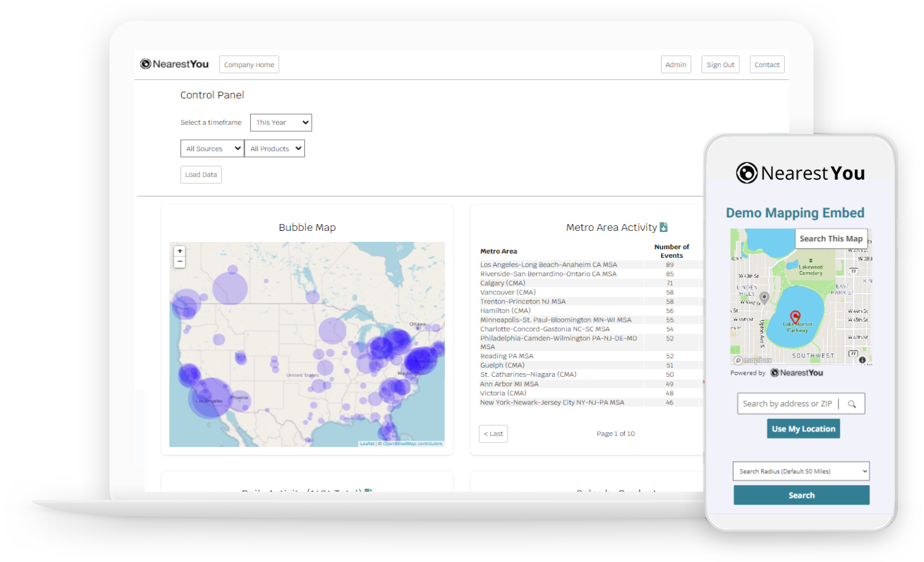Select Philadelphia-Camden-Wilmington MSA row
This screenshot has height=562, width=924.
pyautogui.click(x=590, y=343)
